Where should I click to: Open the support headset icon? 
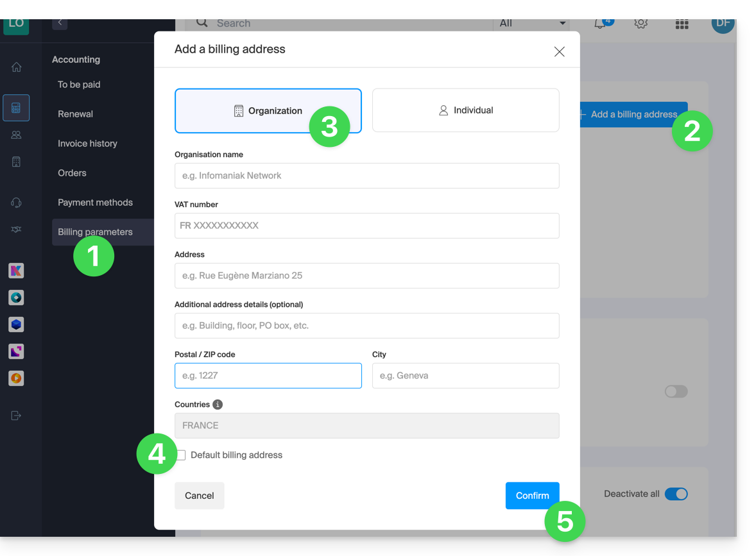click(x=16, y=203)
